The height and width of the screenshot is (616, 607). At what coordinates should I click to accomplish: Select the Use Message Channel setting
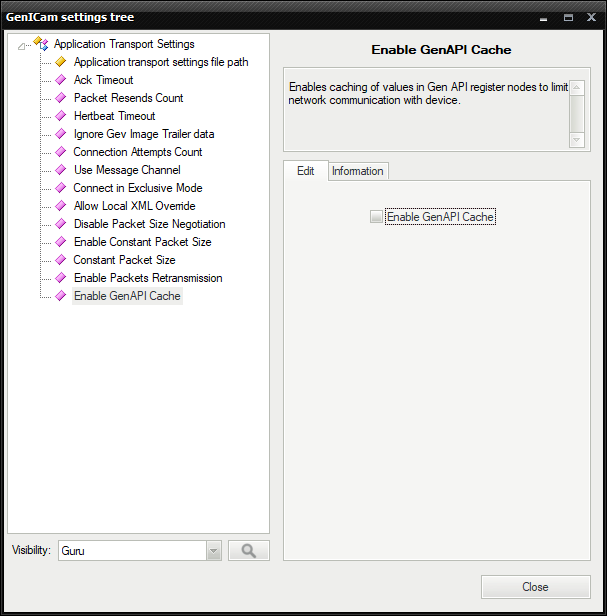pos(127,170)
